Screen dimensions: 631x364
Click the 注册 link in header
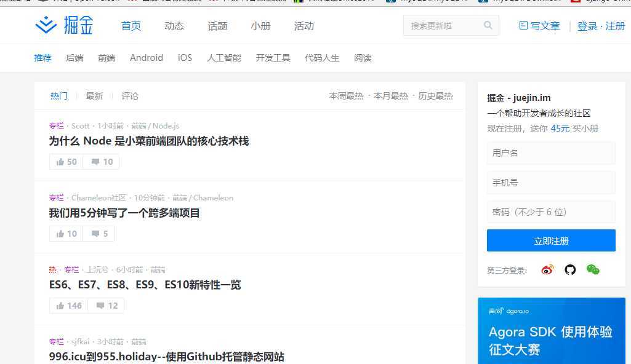point(615,26)
